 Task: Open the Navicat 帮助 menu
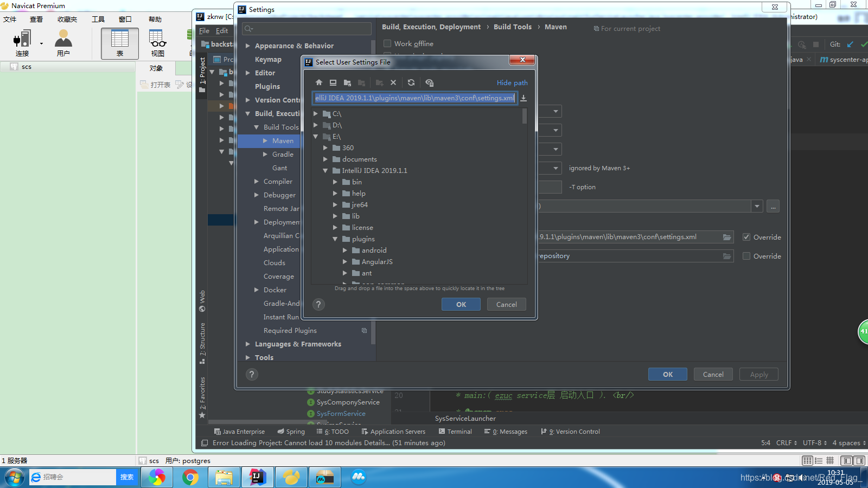point(155,19)
